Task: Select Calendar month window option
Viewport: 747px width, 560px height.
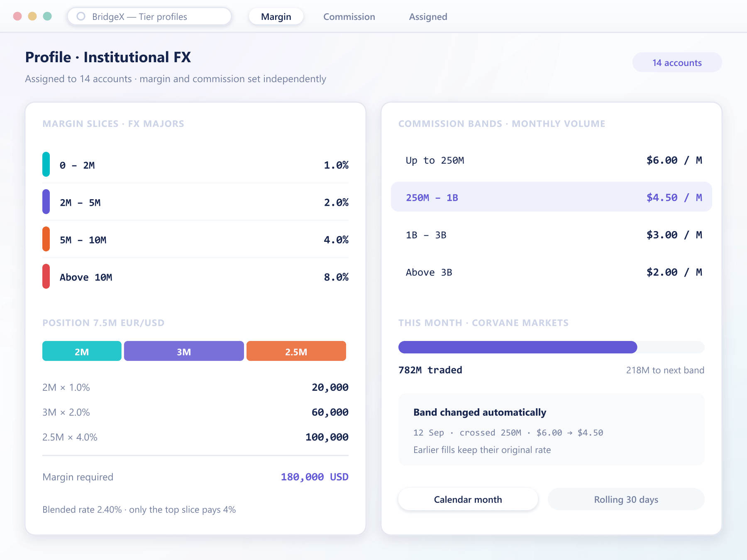Action: 468,499
